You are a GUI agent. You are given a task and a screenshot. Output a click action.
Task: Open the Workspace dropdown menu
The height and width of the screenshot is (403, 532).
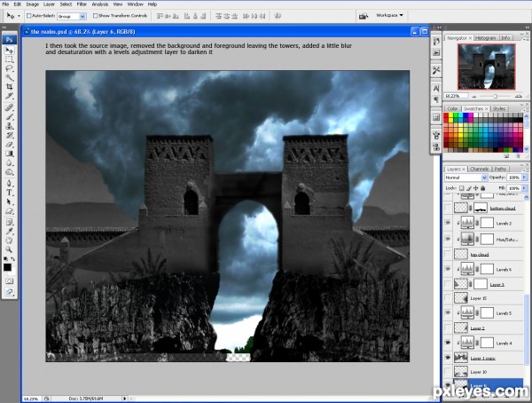[x=389, y=15]
